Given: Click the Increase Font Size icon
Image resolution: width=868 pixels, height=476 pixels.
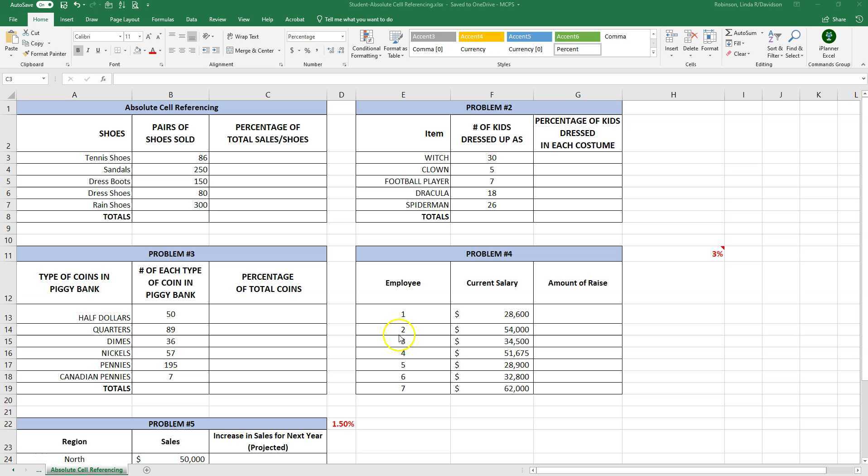Looking at the screenshot, I should tap(149, 37).
